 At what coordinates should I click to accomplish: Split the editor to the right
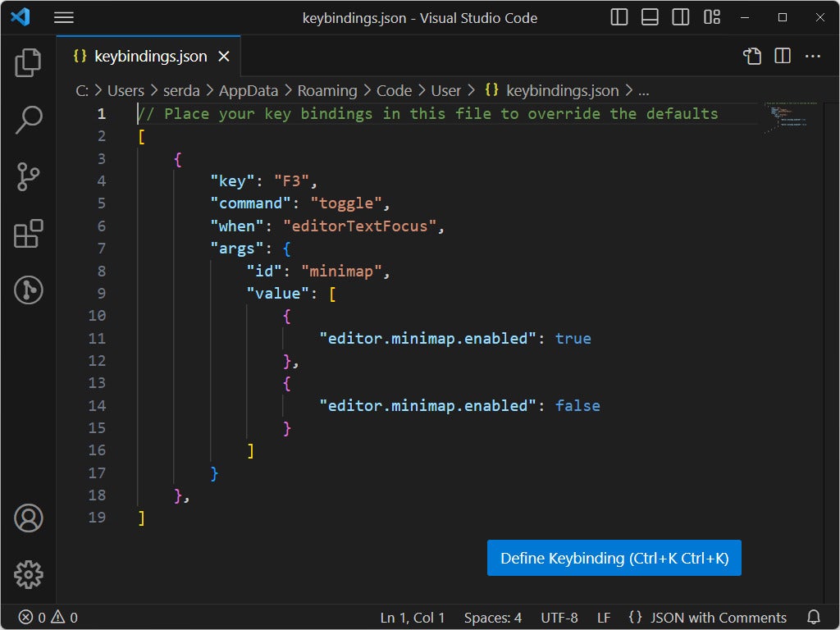[x=783, y=56]
